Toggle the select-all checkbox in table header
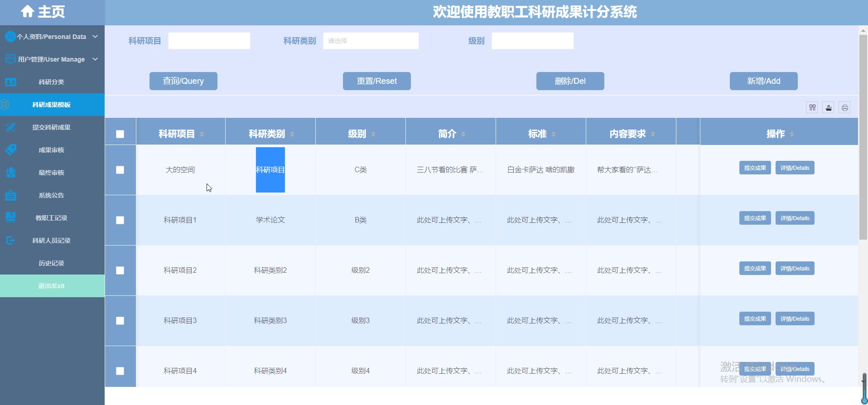868x405 pixels. pyautogui.click(x=120, y=134)
